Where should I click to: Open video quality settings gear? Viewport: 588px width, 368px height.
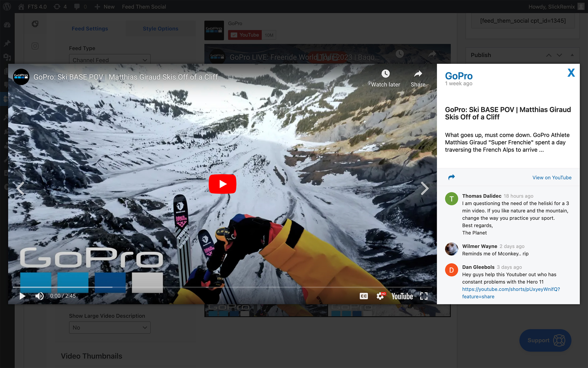380,296
